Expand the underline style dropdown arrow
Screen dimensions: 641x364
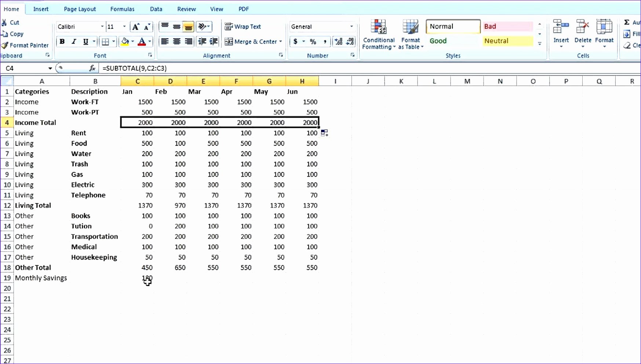tap(94, 41)
